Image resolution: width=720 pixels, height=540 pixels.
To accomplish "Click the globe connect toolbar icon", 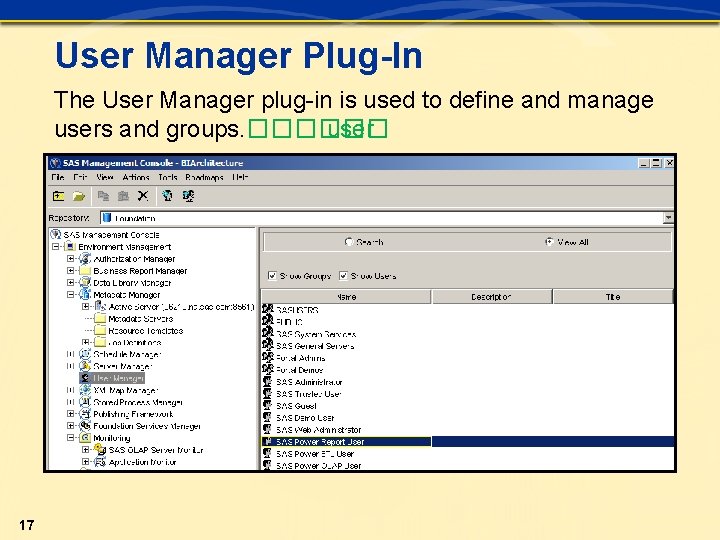I will (167, 196).
